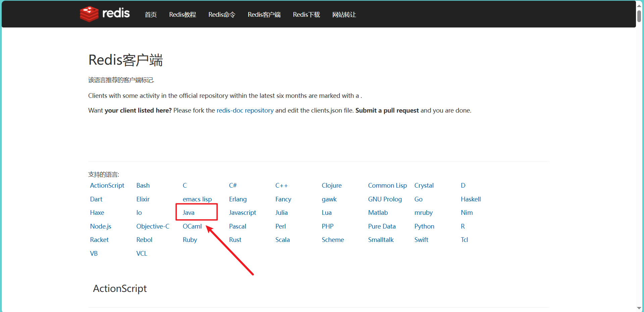Select the Swift link
Viewport: 644px width, 312px height.
[x=421, y=240]
